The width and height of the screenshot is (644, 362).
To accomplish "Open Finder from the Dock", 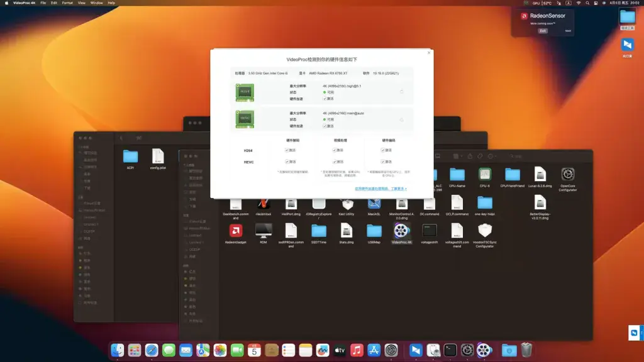I will point(117,350).
